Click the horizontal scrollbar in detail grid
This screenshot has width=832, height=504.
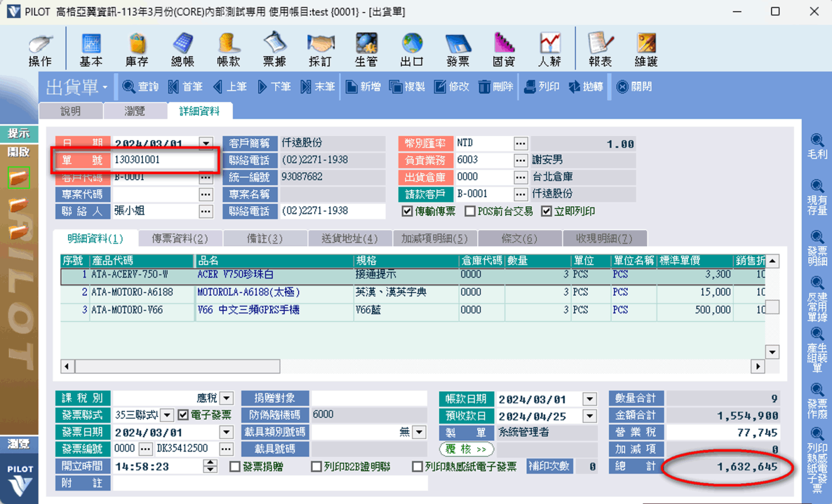177,366
